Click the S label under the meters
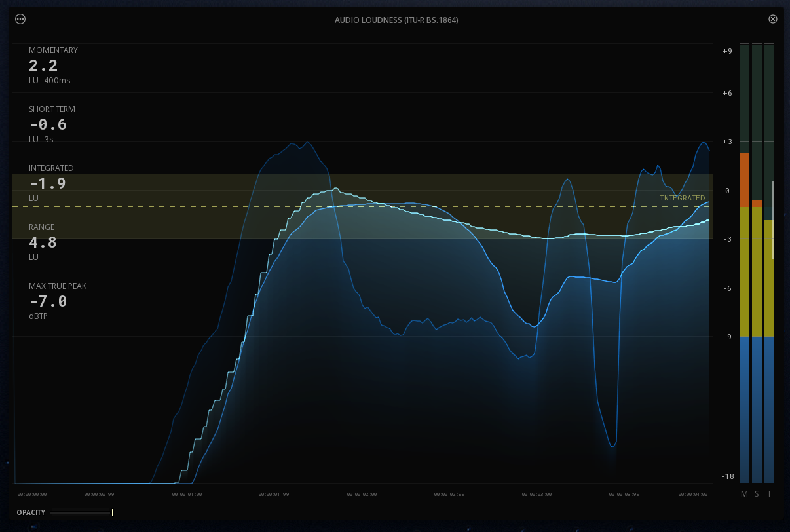This screenshot has height=532, width=790. click(757, 493)
